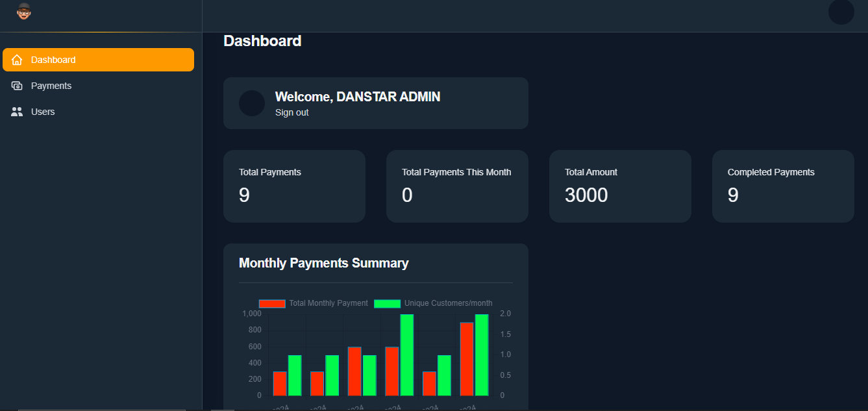
Task: Toggle the 'Total Monthly Payment' legend label
Action: pos(329,303)
